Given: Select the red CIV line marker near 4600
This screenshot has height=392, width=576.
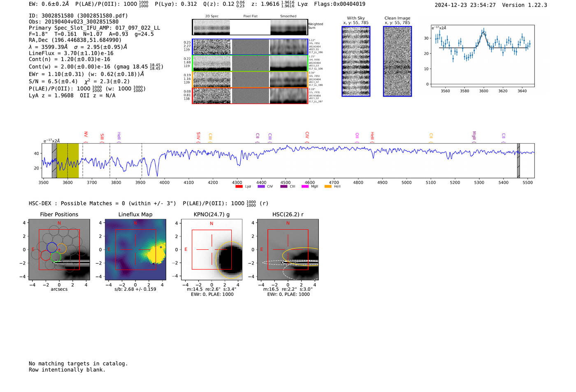Looking at the screenshot, I should pos(307,136).
